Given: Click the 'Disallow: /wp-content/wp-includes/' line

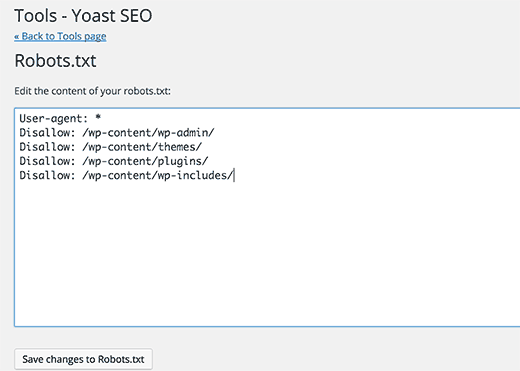Looking at the screenshot, I should 126,175.
